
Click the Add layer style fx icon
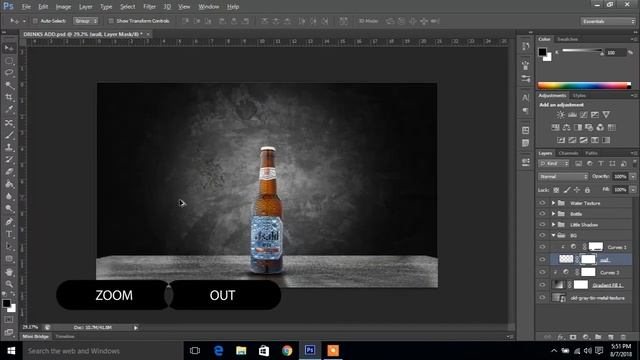pyautogui.click(x=560, y=337)
